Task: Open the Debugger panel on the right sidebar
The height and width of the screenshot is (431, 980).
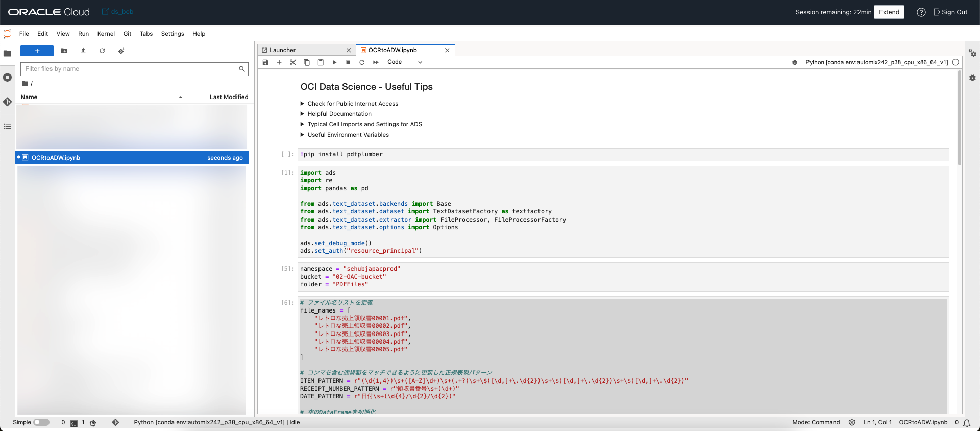Action: pos(972,78)
